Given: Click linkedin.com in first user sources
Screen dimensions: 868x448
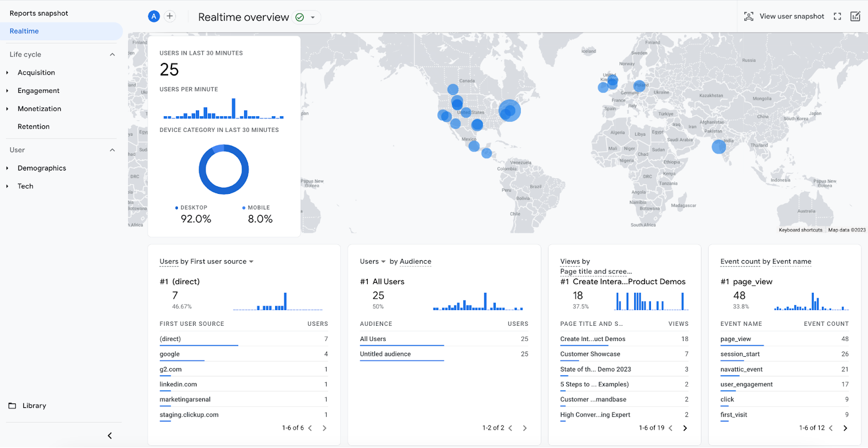Looking at the screenshot, I should tap(244, 384).
